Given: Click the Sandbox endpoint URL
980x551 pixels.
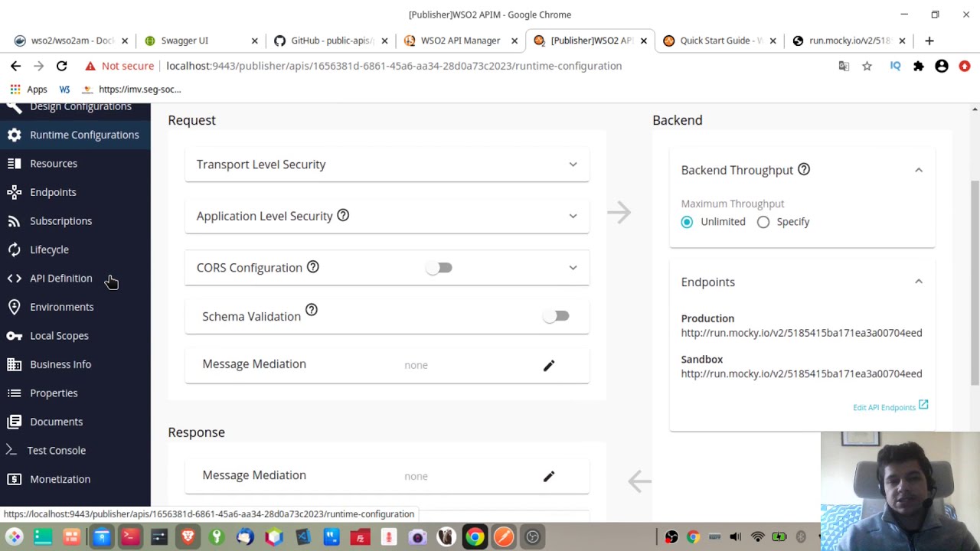Looking at the screenshot, I should pos(802,373).
